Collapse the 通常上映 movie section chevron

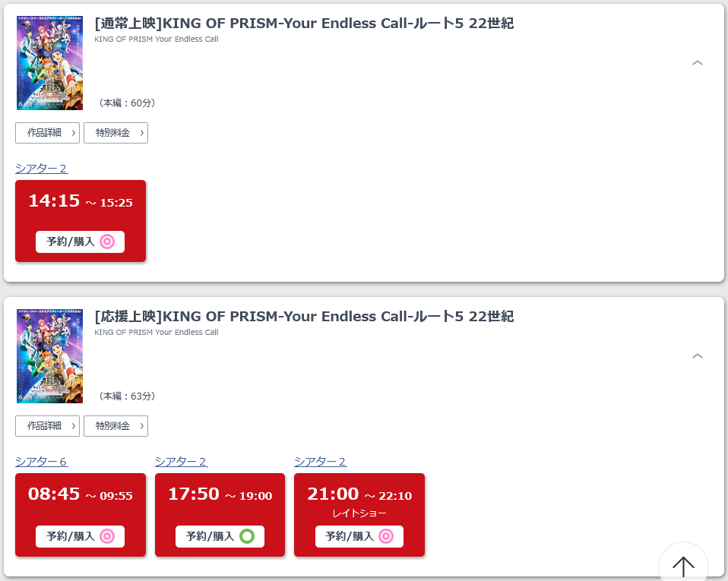coord(698,63)
